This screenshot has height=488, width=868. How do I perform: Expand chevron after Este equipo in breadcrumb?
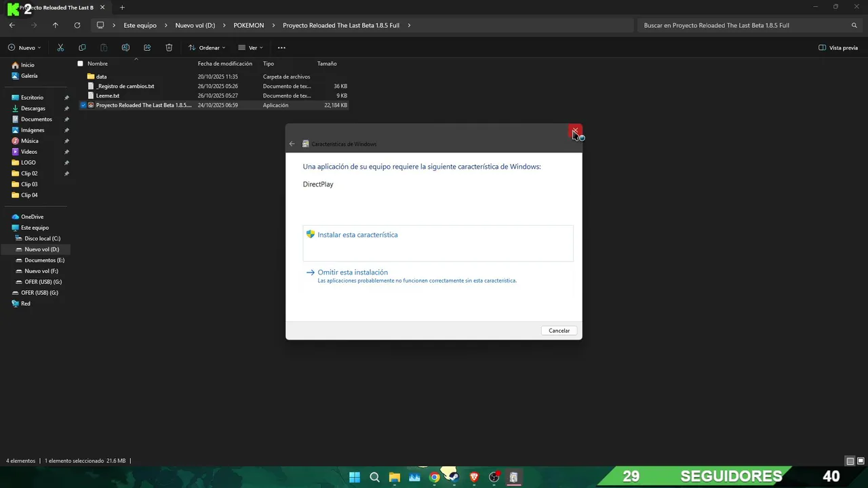[x=165, y=25]
